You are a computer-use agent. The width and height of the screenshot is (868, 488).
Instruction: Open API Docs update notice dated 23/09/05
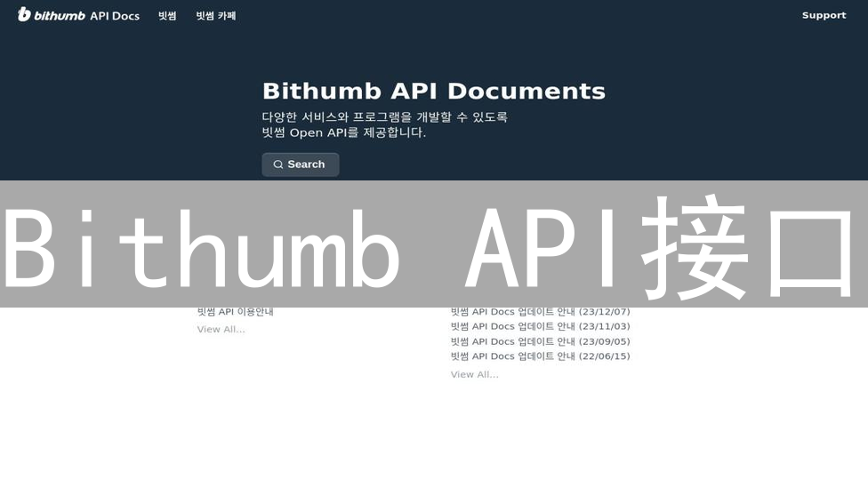click(x=541, y=341)
